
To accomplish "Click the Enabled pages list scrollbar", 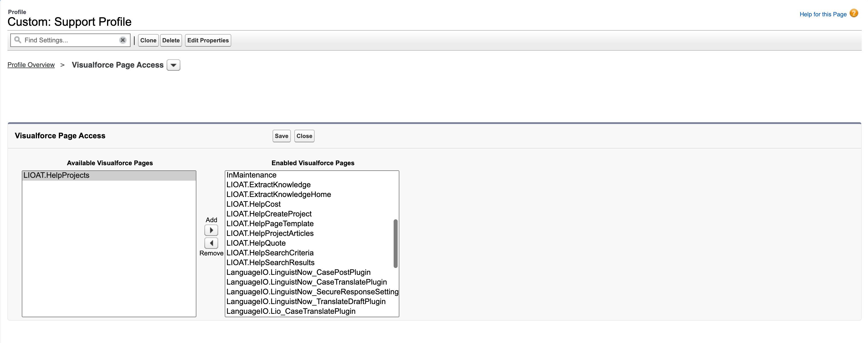I will (396, 244).
